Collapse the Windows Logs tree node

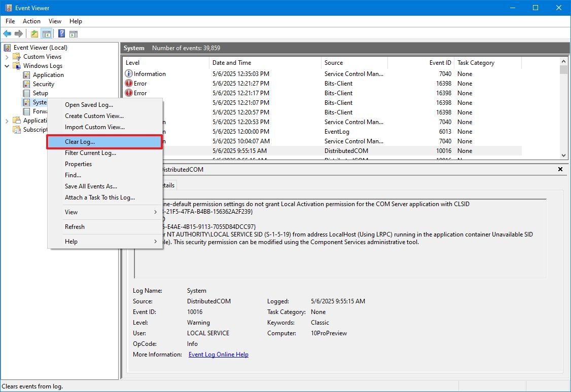(x=7, y=66)
